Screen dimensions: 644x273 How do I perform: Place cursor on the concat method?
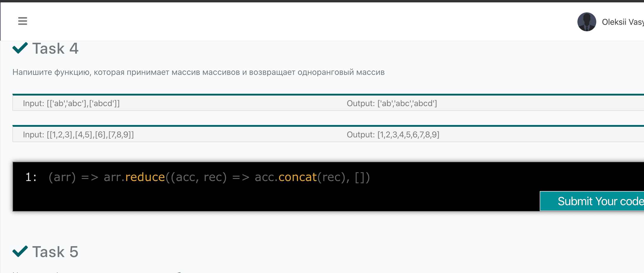(298, 177)
